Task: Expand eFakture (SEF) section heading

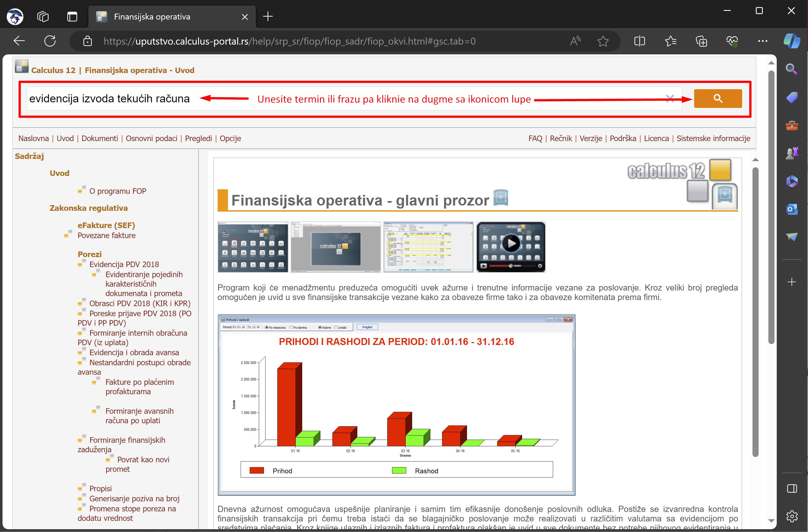Action: coord(106,225)
